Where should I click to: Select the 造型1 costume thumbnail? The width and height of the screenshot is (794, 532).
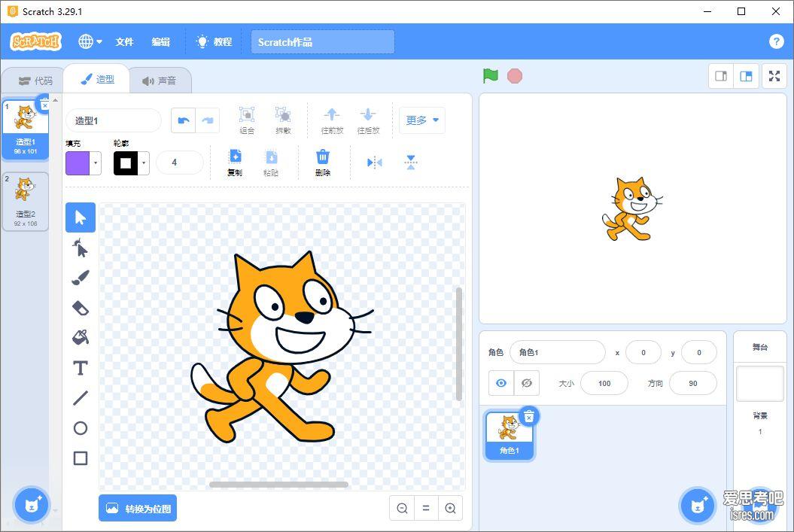[x=26, y=129]
